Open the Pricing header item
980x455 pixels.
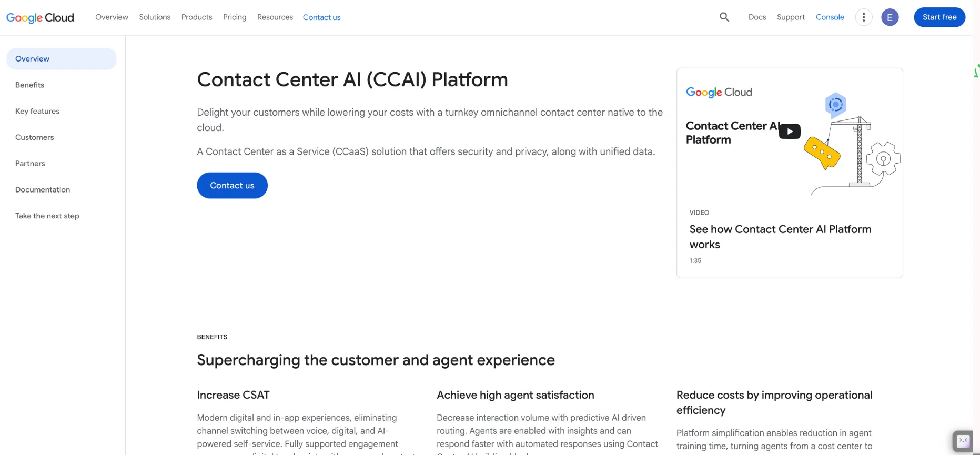coord(235,17)
